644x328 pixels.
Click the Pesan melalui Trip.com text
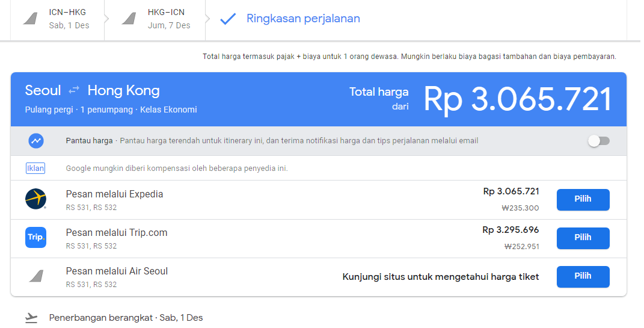point(117,233)
